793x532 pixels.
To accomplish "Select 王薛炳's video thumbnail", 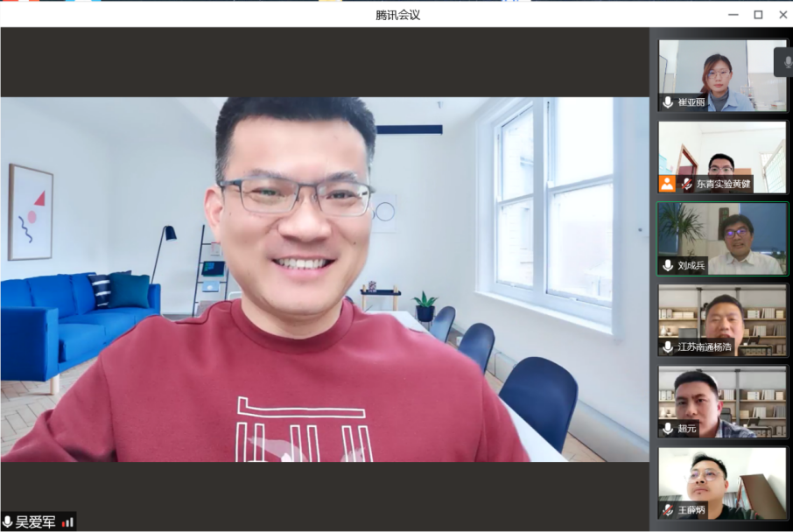I will (723, 484).
